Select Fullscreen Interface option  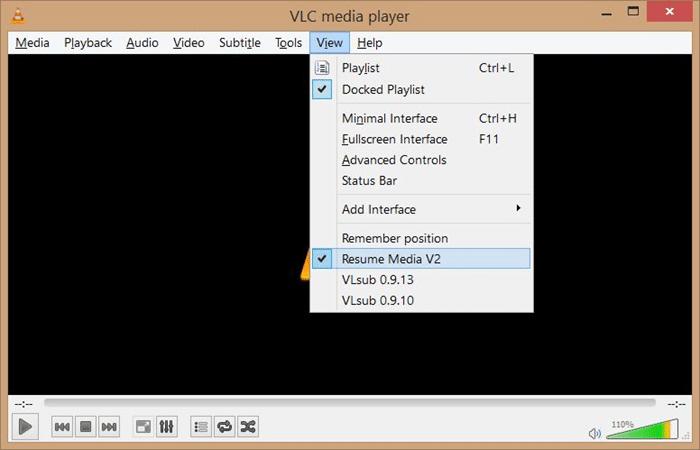pyautogui.click(x=421, y=139)
